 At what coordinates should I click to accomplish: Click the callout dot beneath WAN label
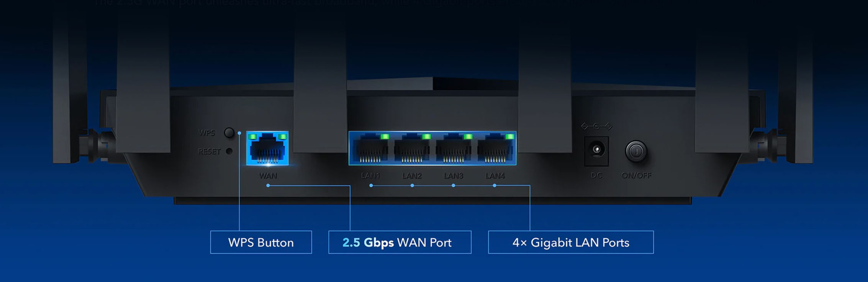pyautogui.click(x=268, y=186)
